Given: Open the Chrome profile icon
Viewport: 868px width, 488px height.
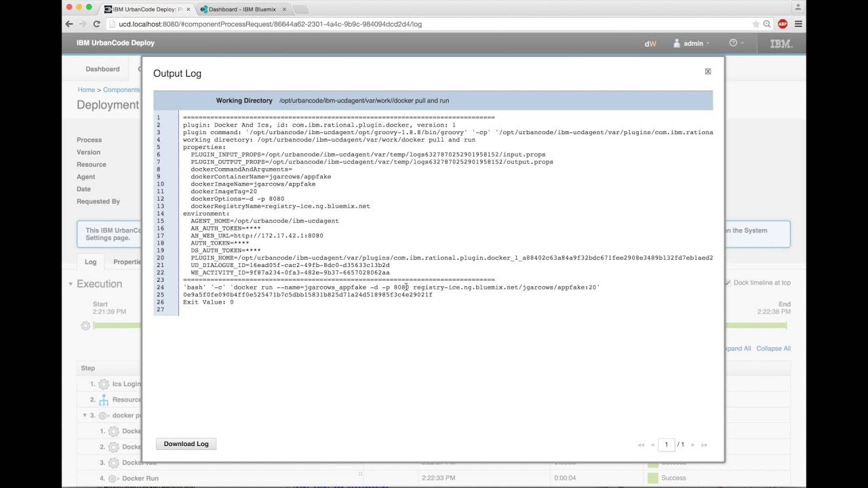Looking at the screenshot, I should point(797,7).
